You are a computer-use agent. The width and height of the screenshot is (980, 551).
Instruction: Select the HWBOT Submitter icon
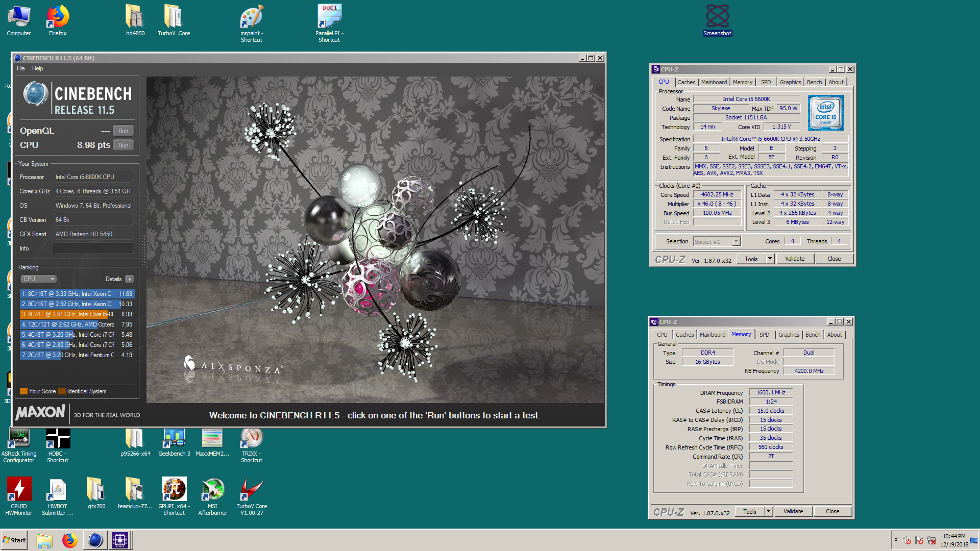58,496
